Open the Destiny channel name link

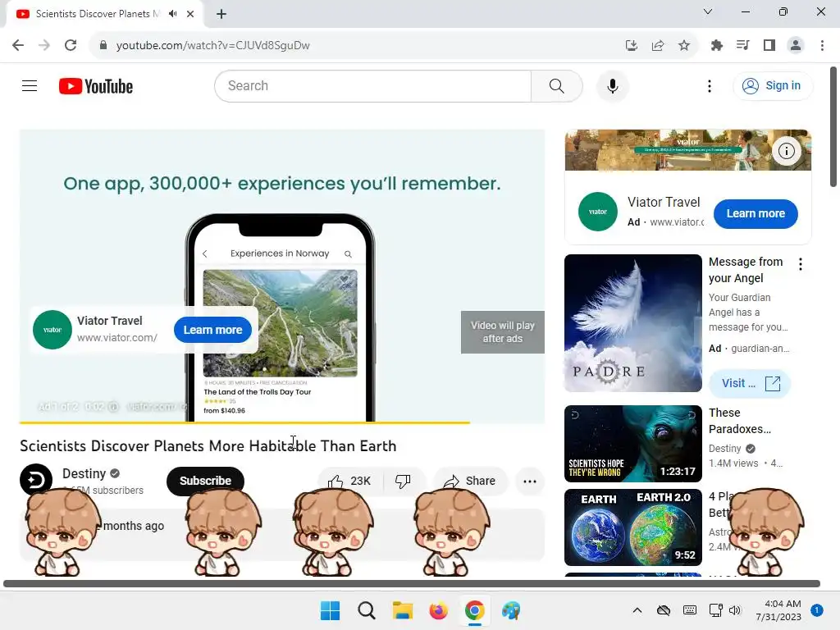tap(84, 473)
